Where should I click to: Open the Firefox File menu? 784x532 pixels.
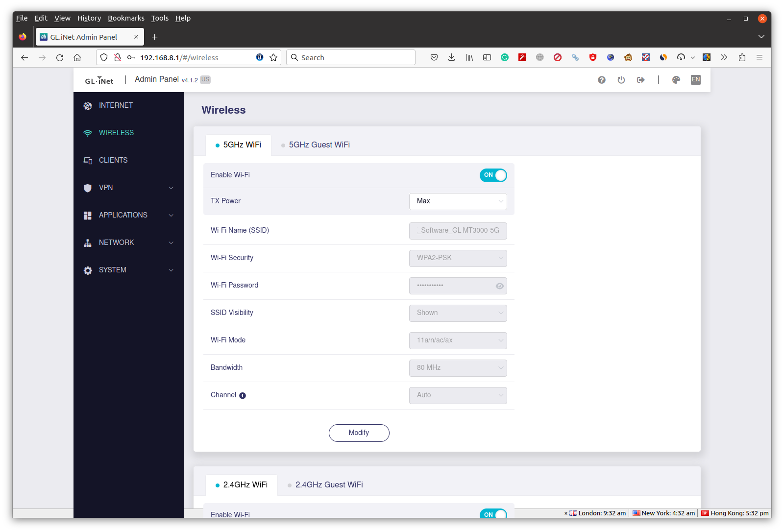pos(22,18)
